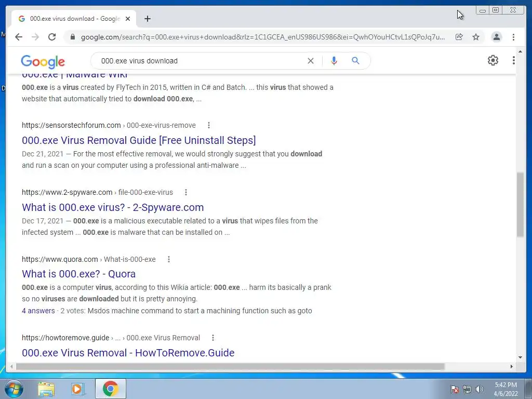Bookmark this page with the star icon
This screenshot has height=399, width=532.
point(476,37)
